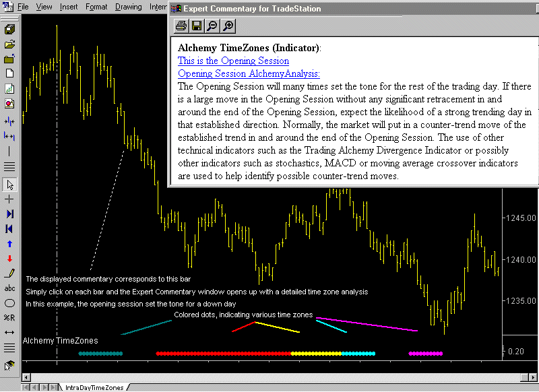Viewport: 539px width, 392px height.
Task: Click the 0.20 indicator axis value
Action: coord(516,352)
